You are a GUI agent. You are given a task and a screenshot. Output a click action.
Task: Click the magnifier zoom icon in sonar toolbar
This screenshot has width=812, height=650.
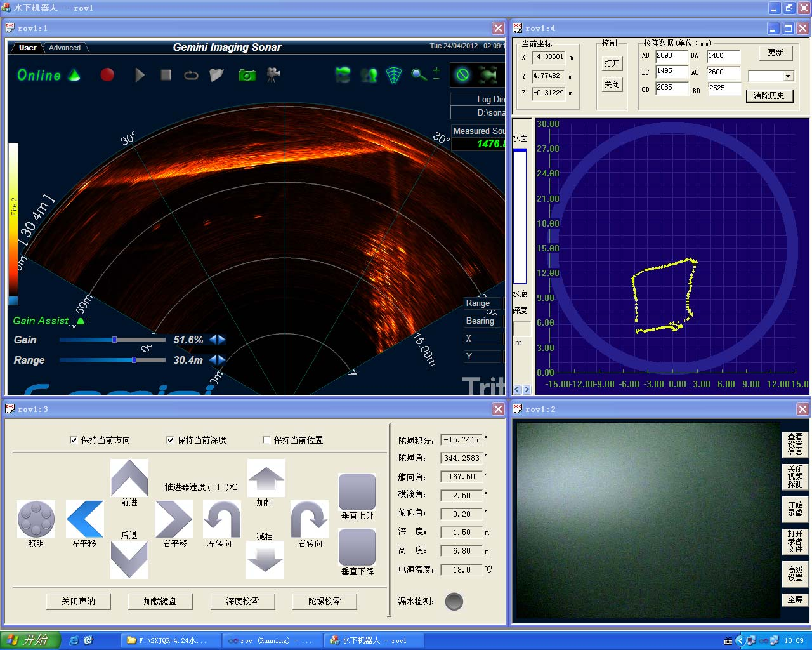click(x=419, y=74)
